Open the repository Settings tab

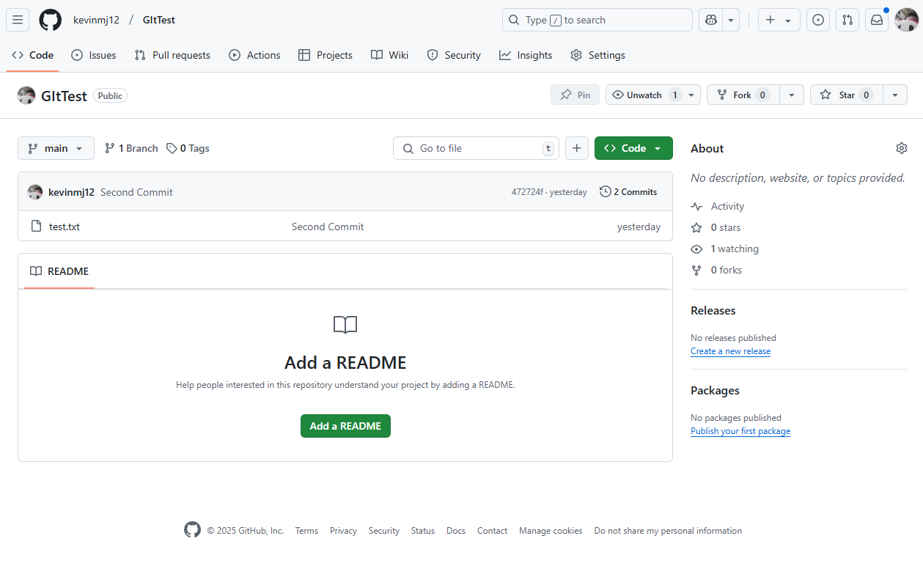point(597,55)
